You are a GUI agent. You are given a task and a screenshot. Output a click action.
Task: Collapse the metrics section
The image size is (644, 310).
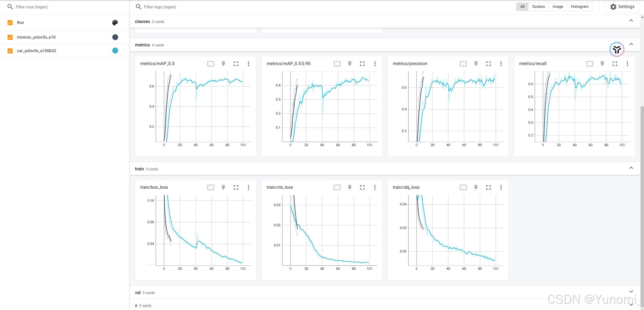tap(631, 44)
